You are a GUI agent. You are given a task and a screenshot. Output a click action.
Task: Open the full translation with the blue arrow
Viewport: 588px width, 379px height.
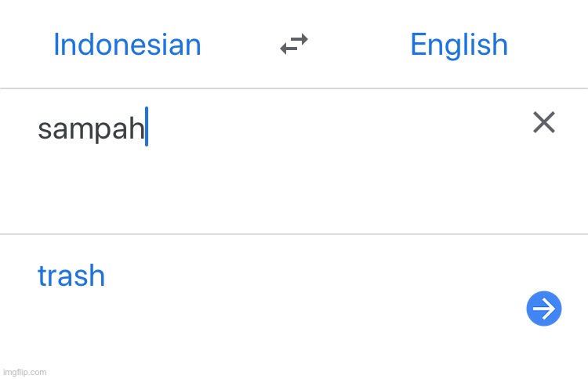point(544,309)
